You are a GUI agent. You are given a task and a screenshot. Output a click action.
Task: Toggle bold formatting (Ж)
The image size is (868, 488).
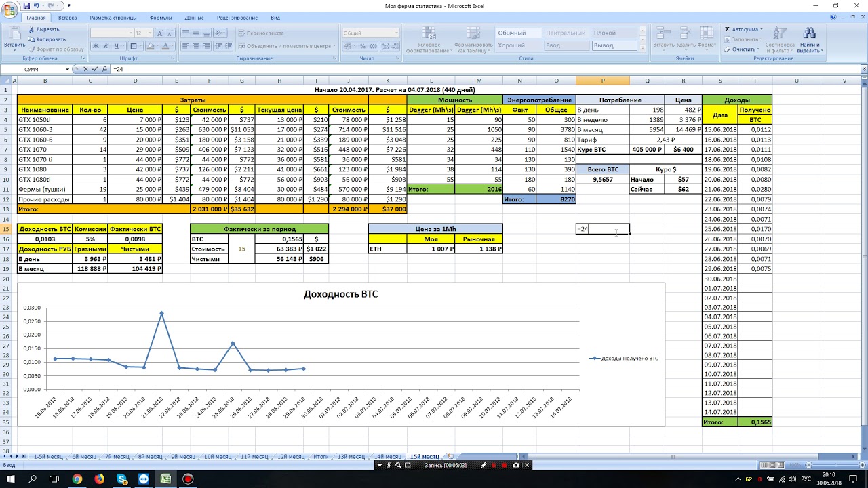pyautogui.click(x=96, y=46)
